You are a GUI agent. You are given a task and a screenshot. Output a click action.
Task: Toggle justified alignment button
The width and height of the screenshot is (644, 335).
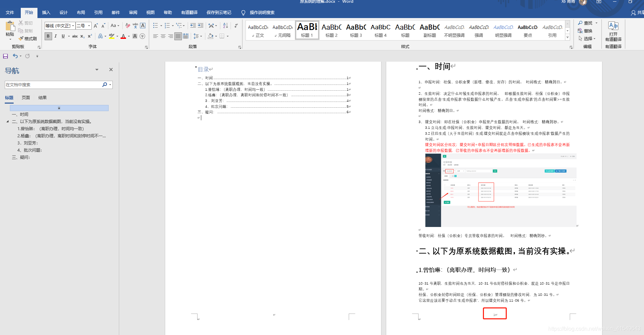coord(178,36)
